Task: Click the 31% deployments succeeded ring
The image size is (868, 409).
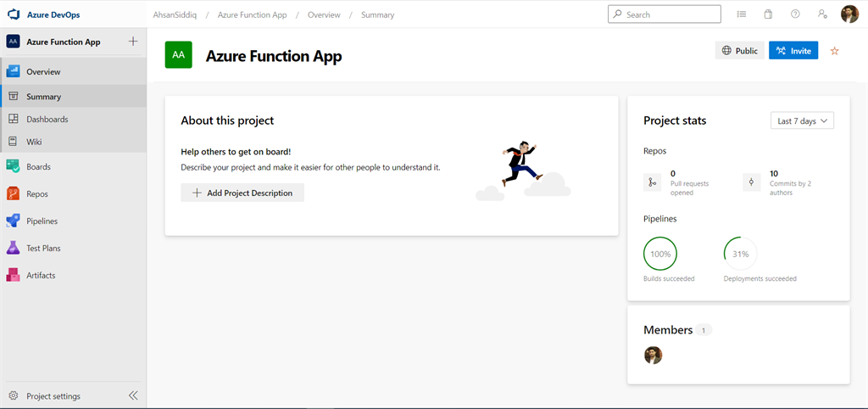Action: tap(741, 254)
